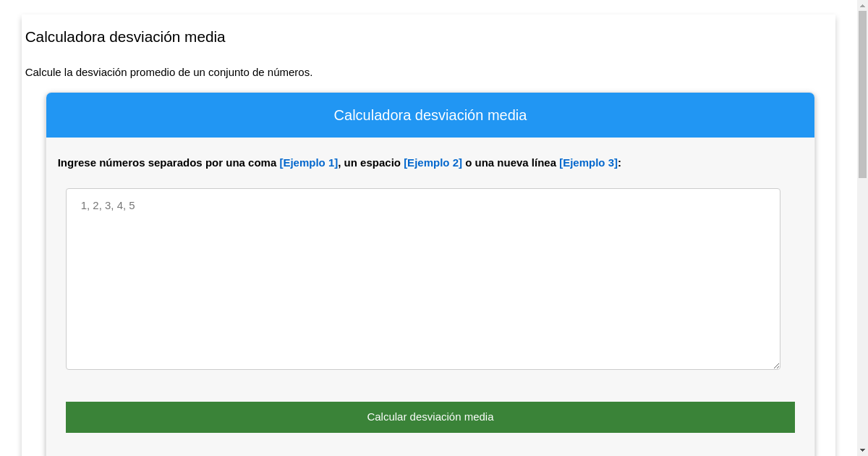Viewport: 868px width, 456px height.
Task: Click the example link for comma-separated numbers
Action: pyautogui.click(x=308, y=163)
